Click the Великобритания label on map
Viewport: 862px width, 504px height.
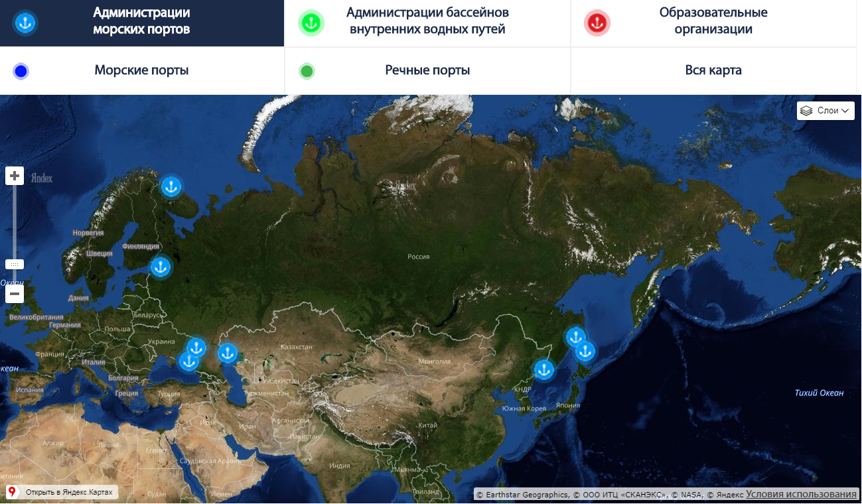coord(36,317)
